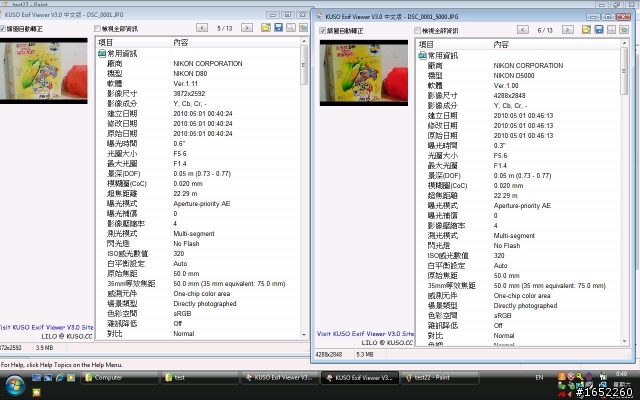This screenshot has height=400, width=640.
Task: Click orange quick launch icon below Show Desktop
Action: tap(36, 393)
